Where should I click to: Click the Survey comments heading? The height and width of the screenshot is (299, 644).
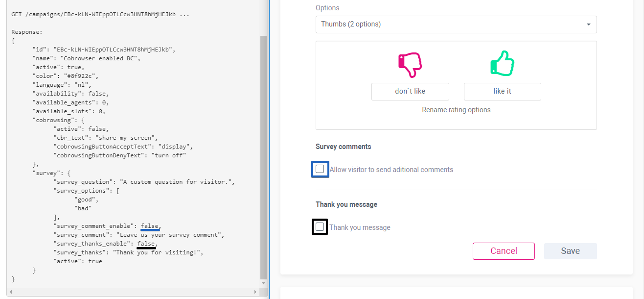(344, 146)
